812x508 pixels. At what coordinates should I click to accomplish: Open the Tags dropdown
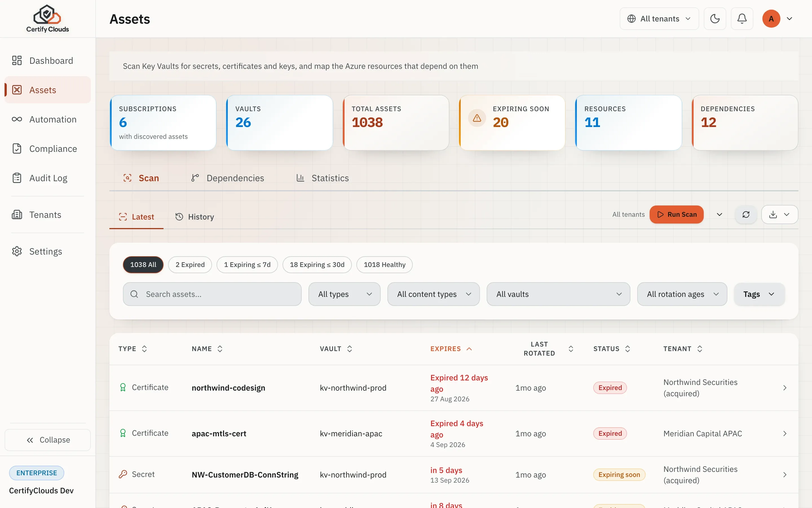759,294
